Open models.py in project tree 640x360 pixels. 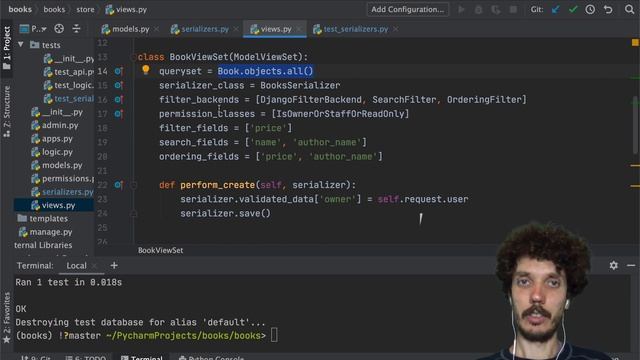coord(57,165)
